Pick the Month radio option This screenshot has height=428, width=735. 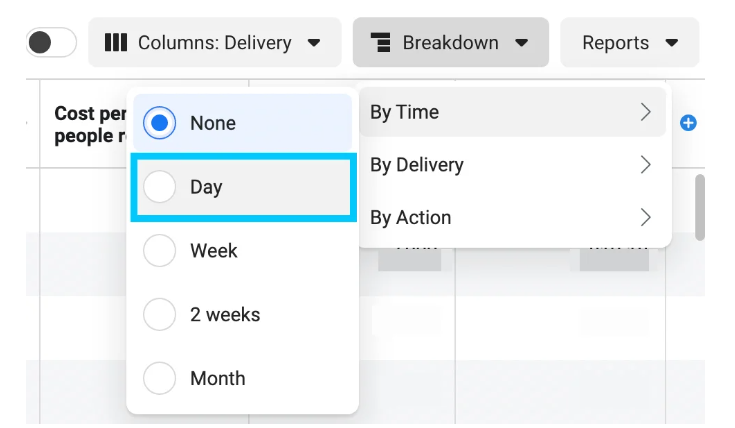pyautogui.click(x=160, y=379)
